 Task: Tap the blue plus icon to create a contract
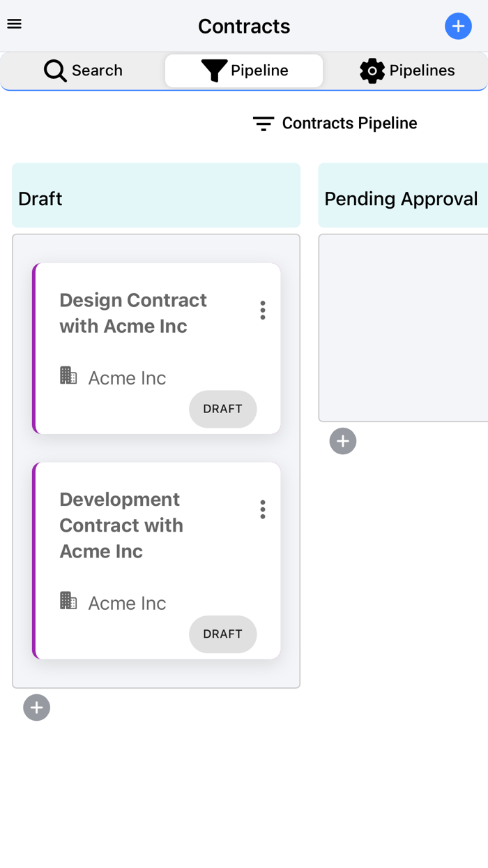pyautogui.click(x=458, y=26)
